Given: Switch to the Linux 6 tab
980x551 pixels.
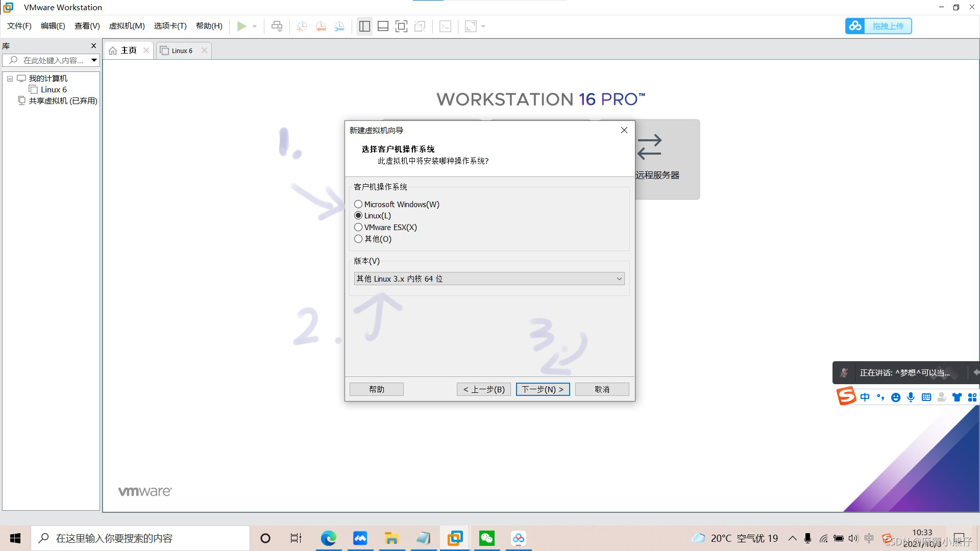Looking at the screenshot, I should [182, 51].
